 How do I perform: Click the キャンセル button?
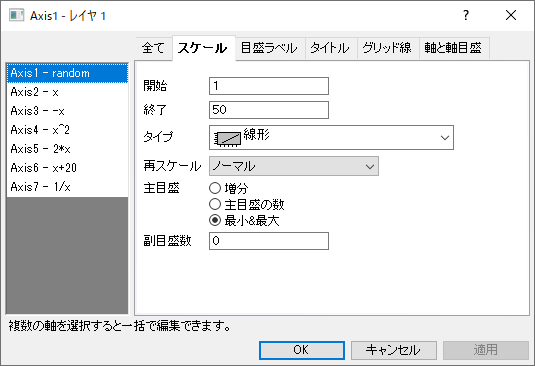[394, 350]
